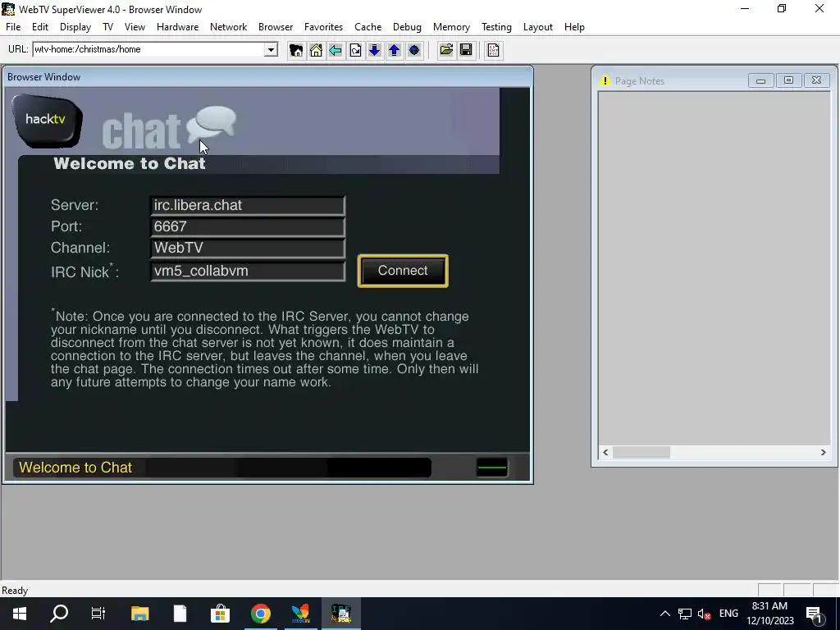
Task: Click Page Notes scroll right arrow
Action: [x=823, y=453]
